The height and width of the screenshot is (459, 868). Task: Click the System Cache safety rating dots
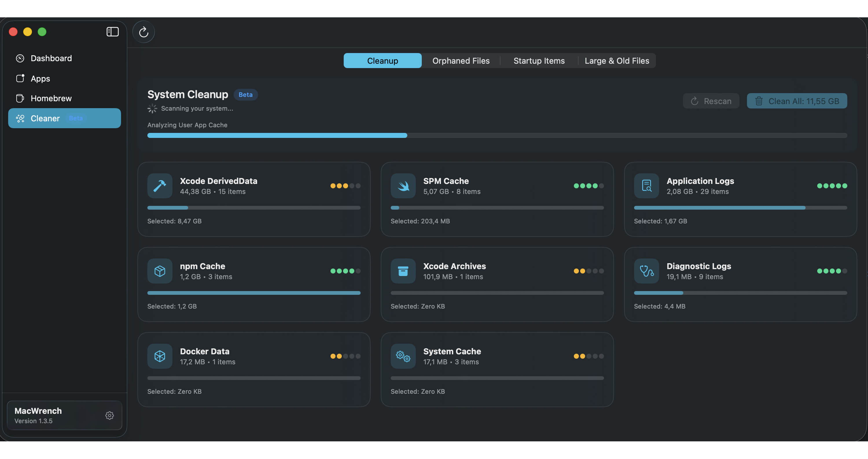pyautogui.click(x=589, y=356)
